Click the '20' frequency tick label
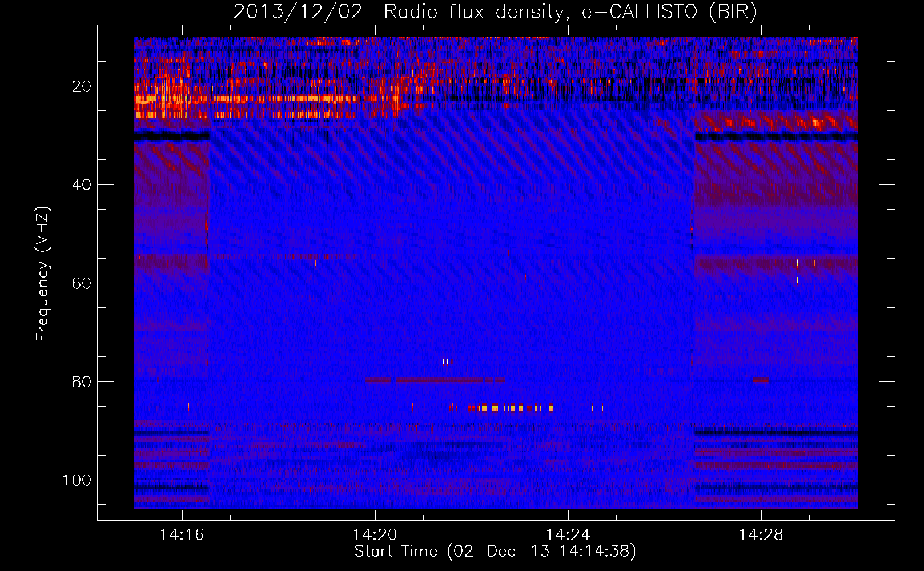This screenshot has height=571, width=924. click(x=82, y=86)
